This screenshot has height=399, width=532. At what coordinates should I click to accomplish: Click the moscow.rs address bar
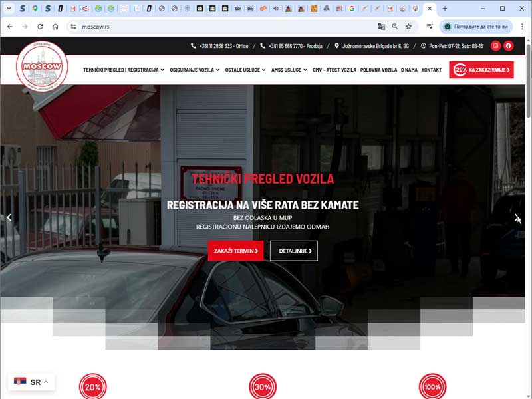pos(199,27)
